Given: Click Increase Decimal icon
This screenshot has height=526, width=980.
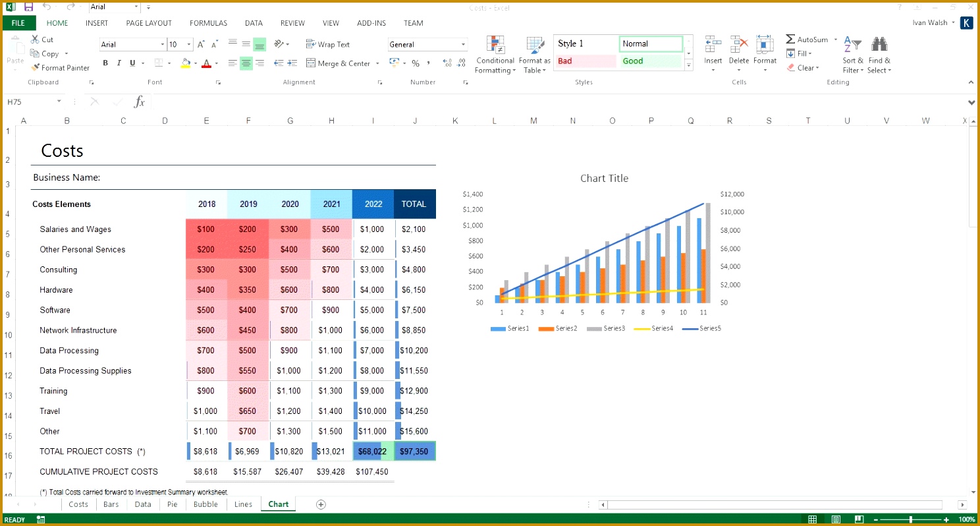Looking at the screenshot, I should click(447, 63).
